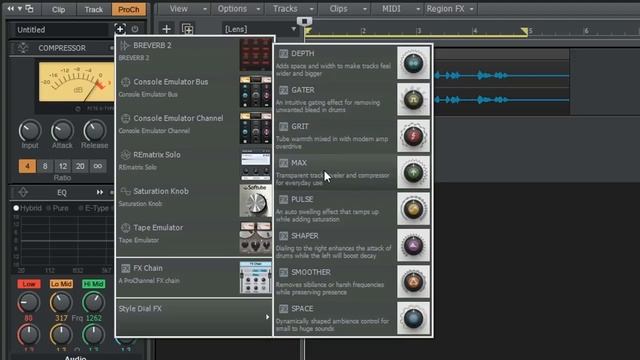Toggle ProChannel power button
This screenshot has height=360, width=640.
tap(135, 29)
